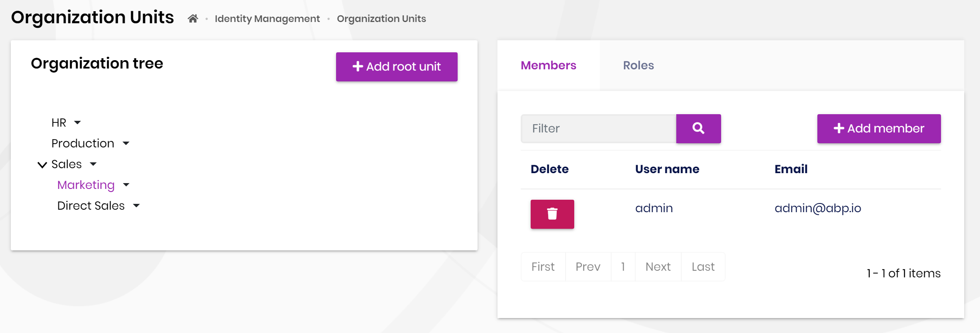Image resolution: width=980 pixels, height=333 pixels.
Task: Open the Production unit dropdown caret
Action: pos(126,144)
